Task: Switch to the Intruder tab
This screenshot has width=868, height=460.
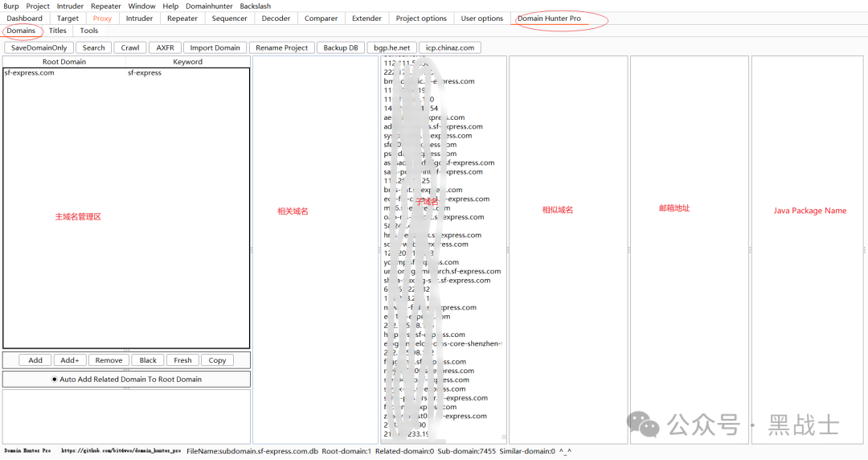Action: click(x=140, y=18)
